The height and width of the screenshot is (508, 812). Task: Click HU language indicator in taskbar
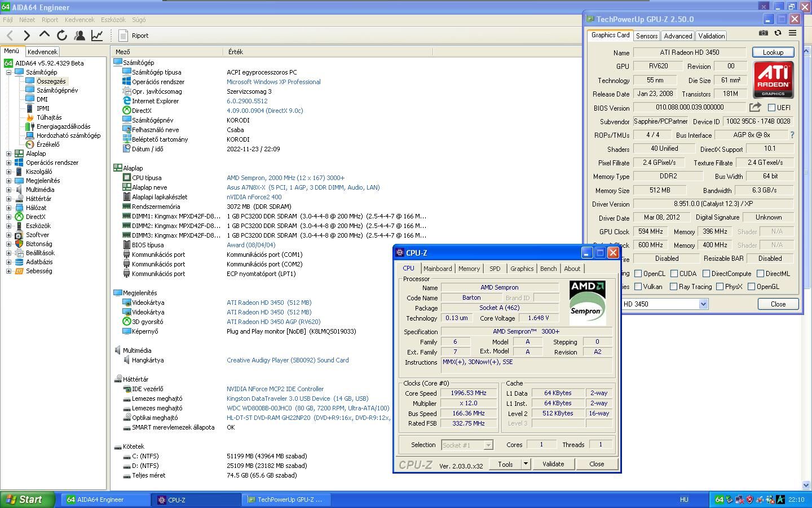point(684,500)
